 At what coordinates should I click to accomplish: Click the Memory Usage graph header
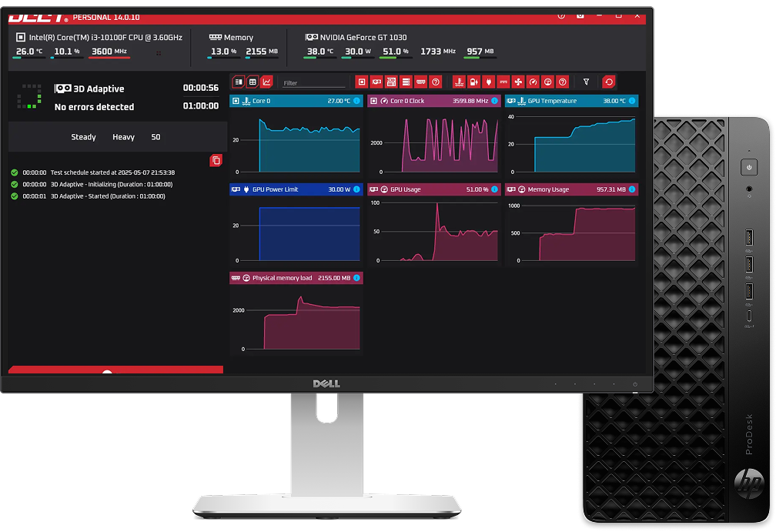coord(571,189)
